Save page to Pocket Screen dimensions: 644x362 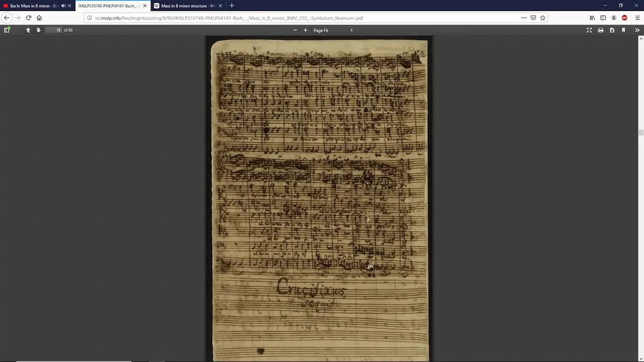[x=533, y=18]
